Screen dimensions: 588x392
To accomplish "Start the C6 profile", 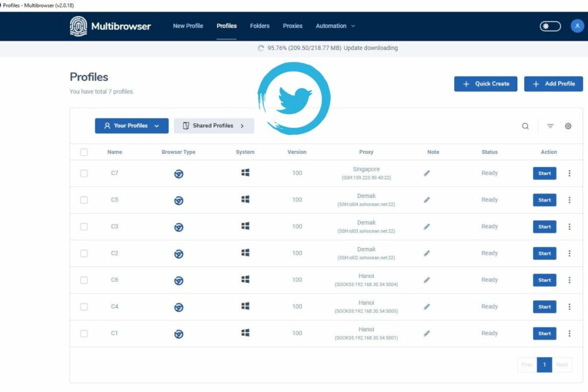I will pyautogui.click(x=544, y=280).
